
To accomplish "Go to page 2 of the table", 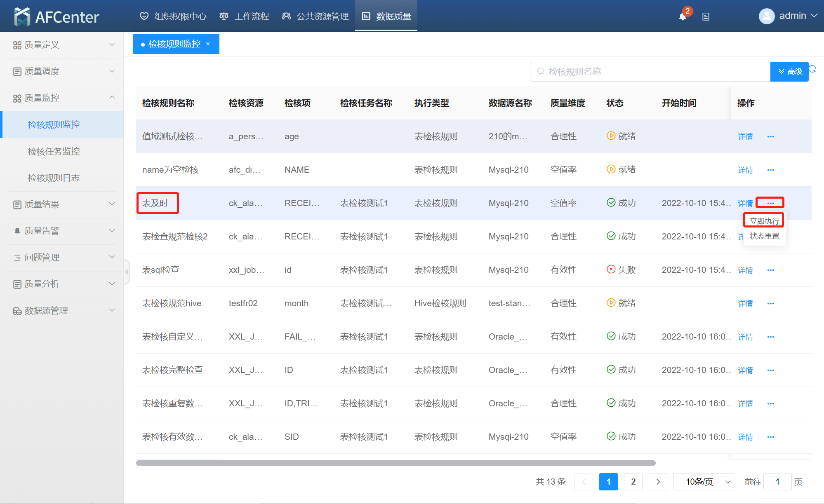I will click(x=633, y=482).
